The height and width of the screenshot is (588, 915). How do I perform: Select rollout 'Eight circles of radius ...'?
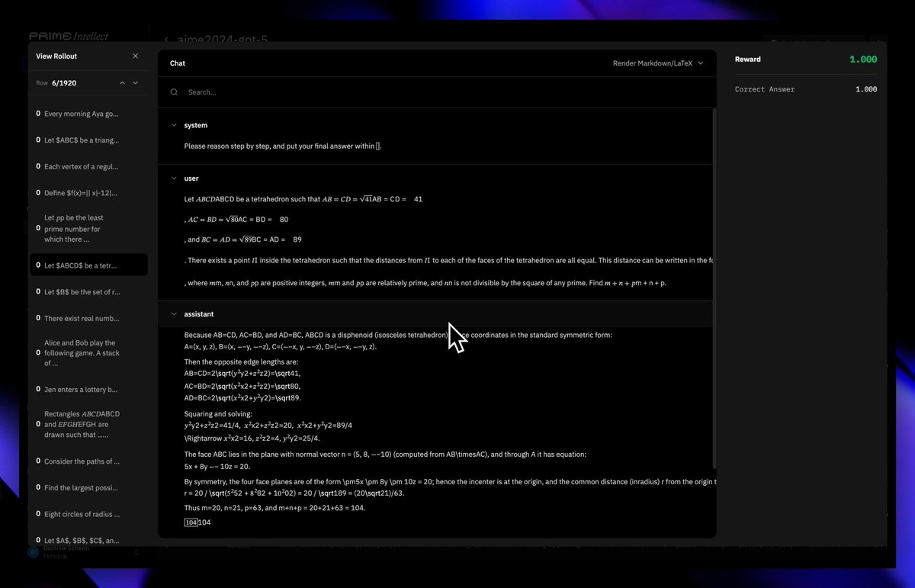coord(88,514)
